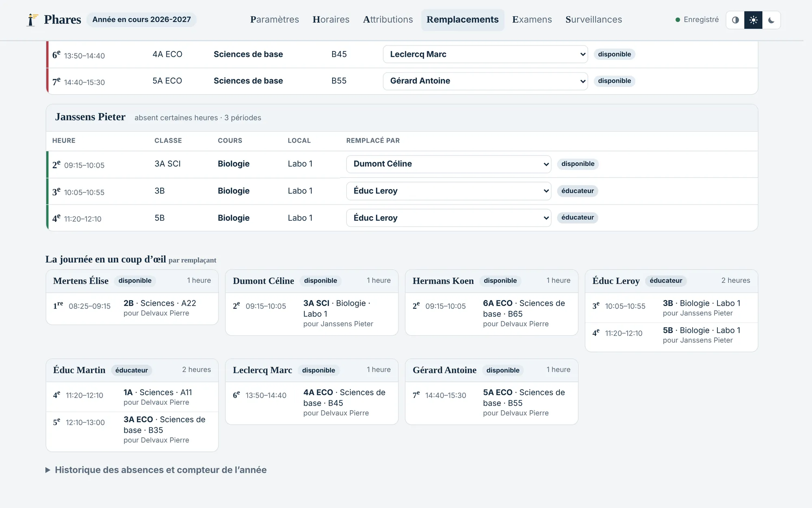This screenshot has height=508, width=812.
Task: Click the 2B Sciences A22 entry
Action: pos(160,308)
